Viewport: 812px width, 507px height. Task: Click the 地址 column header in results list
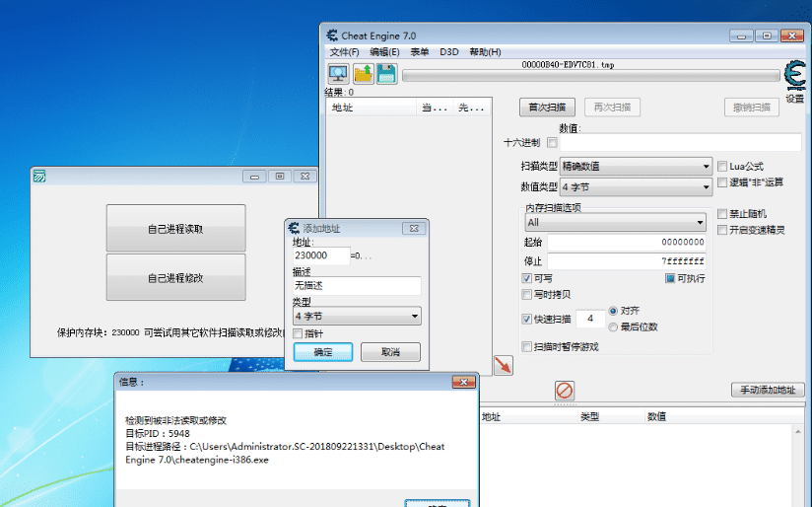coord(372,108)
